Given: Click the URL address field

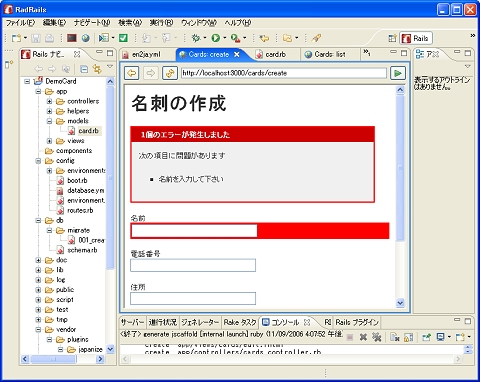Looking at the screenshot, I should pyautogui.click(x=284, y=73).
